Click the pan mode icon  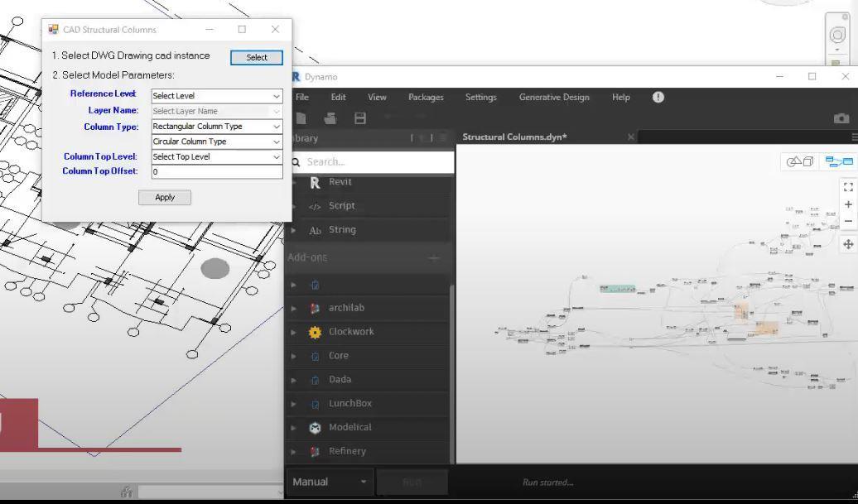point(848,244)
